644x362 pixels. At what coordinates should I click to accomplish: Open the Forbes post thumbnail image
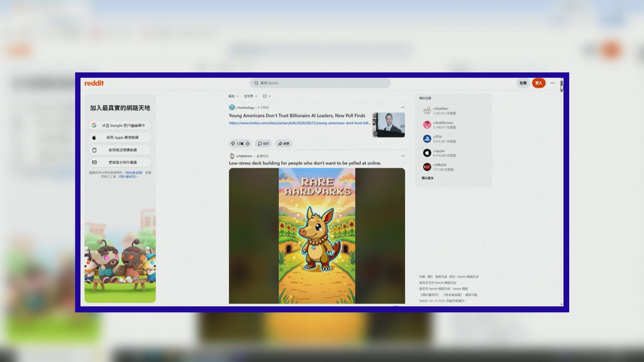pyautogui.click(x=389, y=125)
